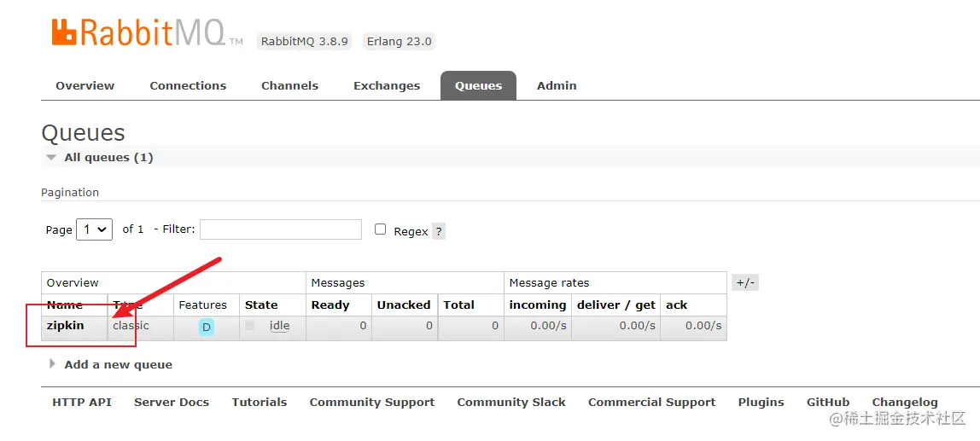Open the Admin tab
This screenshot has height=441, width=980.
[x=557, y=85]
